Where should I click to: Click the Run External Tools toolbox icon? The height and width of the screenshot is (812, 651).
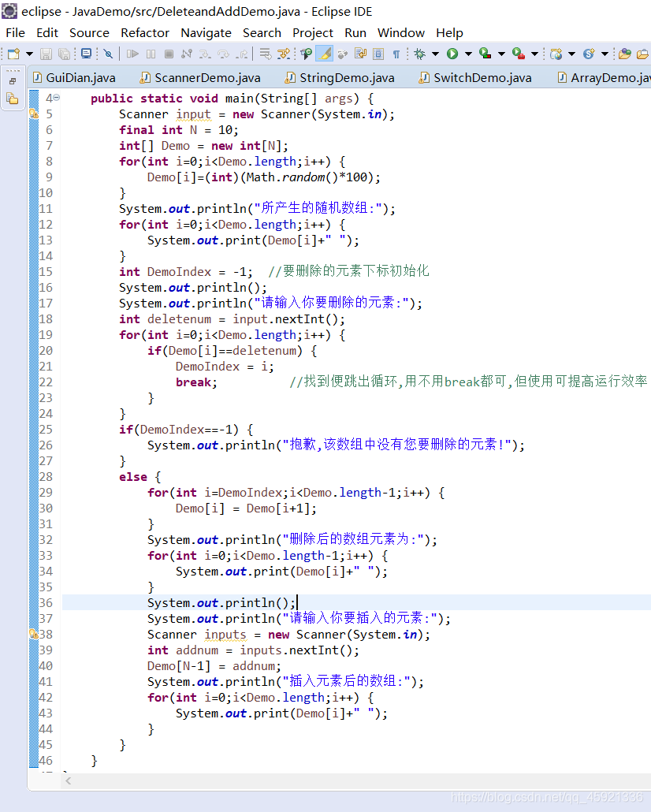(519, 54)
